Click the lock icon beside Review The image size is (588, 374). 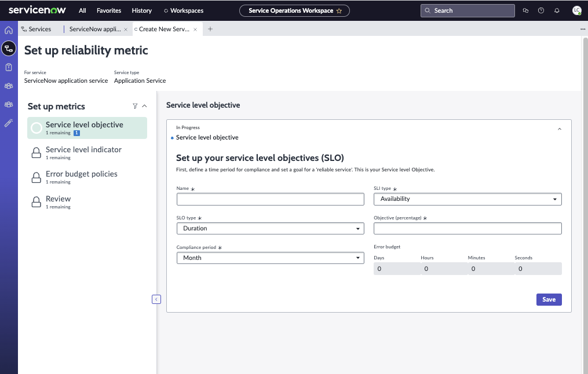tap(36, 202)
